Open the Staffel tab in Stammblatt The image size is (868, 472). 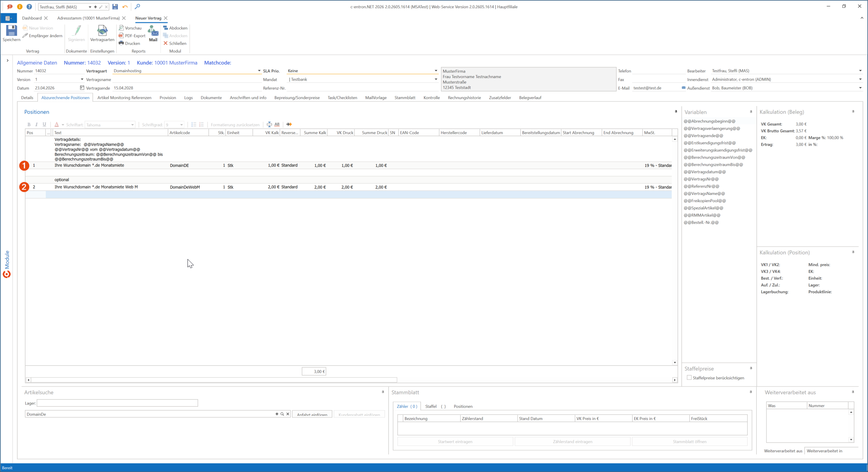[x=435, y=406]
